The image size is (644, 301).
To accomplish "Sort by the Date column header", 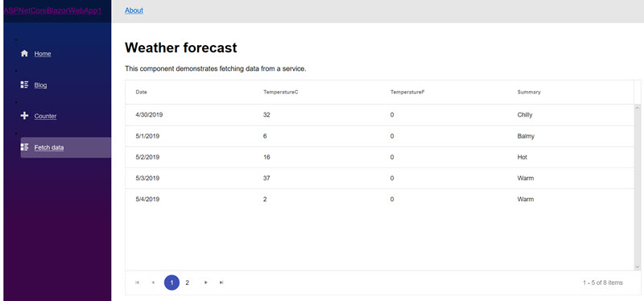I will [142, 92].
